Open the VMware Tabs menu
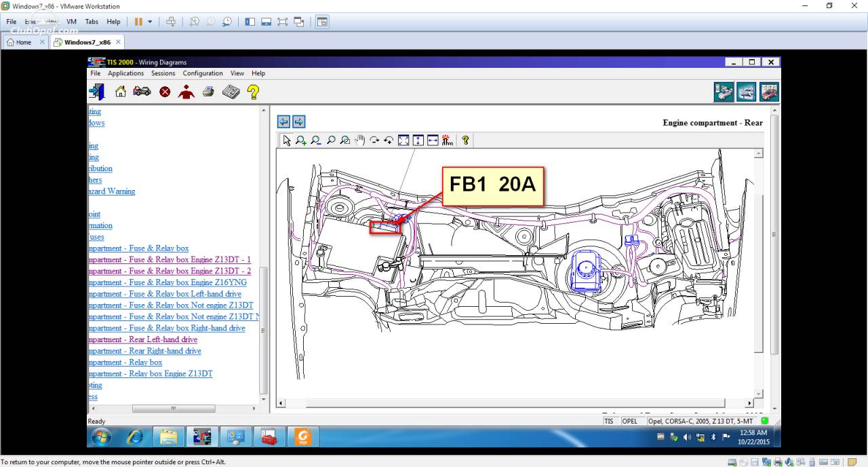The height and width of the screenshot is (467, 868). click(x=92, y=22)
